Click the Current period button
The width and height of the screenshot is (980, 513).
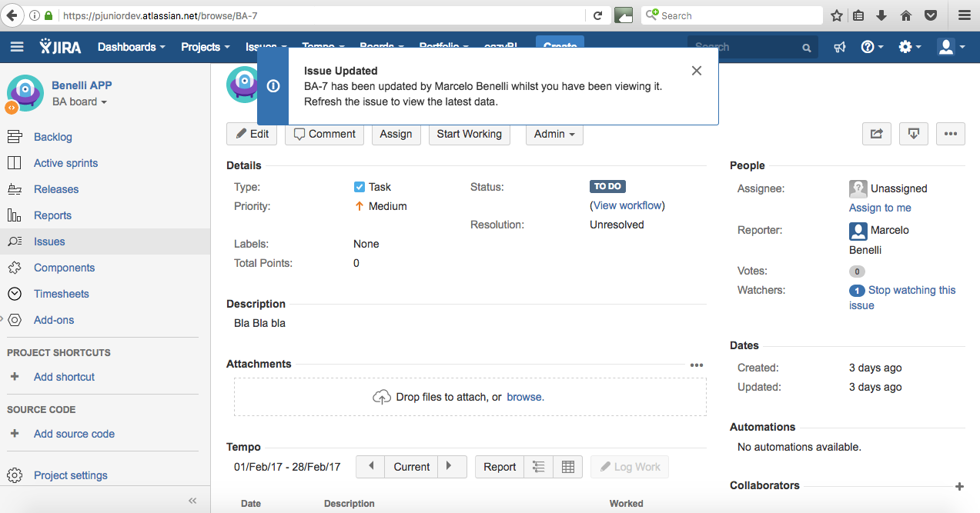click(x=412, y=467)
